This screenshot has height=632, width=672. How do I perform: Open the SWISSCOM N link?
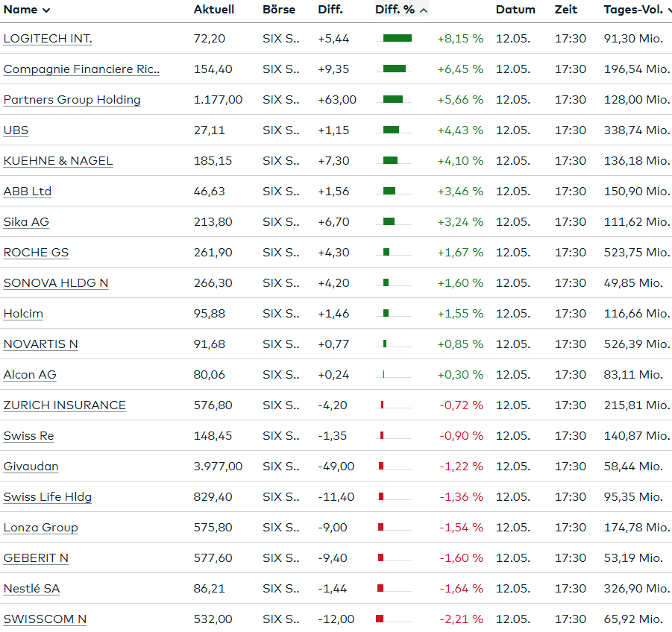pyautogui.click(x=45, y=619)
